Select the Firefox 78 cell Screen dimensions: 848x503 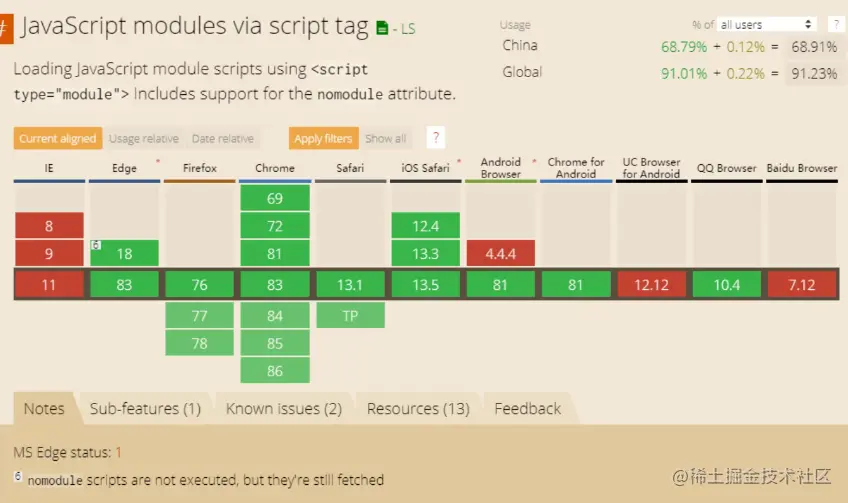(200, 343)
